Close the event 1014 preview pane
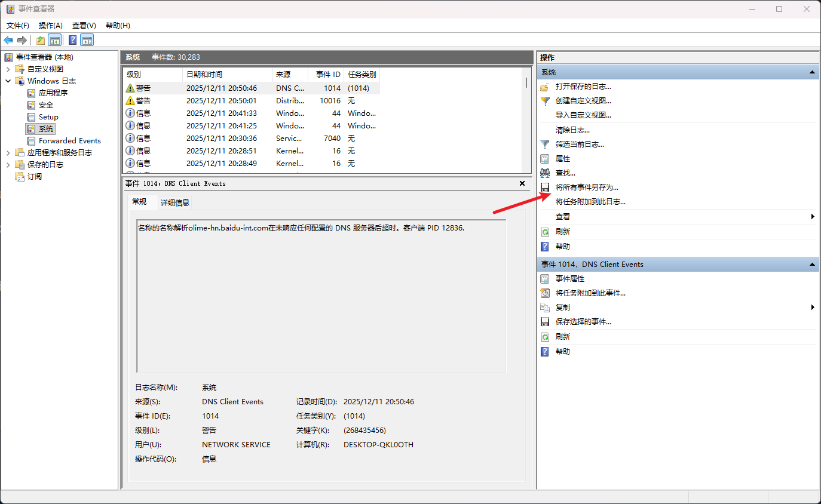Viewport: 821px width, 504px height. 522,183
